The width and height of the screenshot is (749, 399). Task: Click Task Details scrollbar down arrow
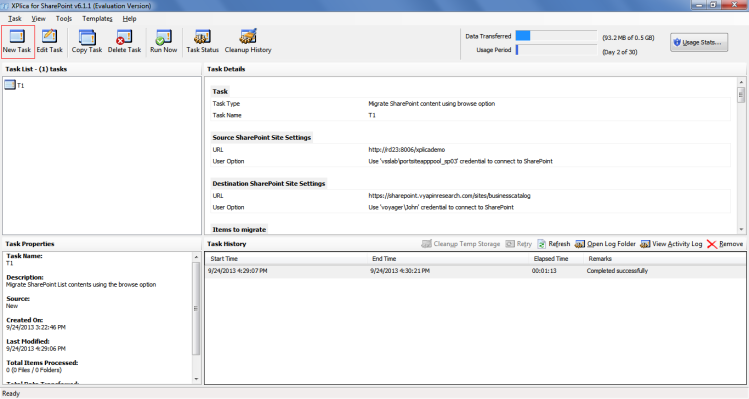click(741, 229)
